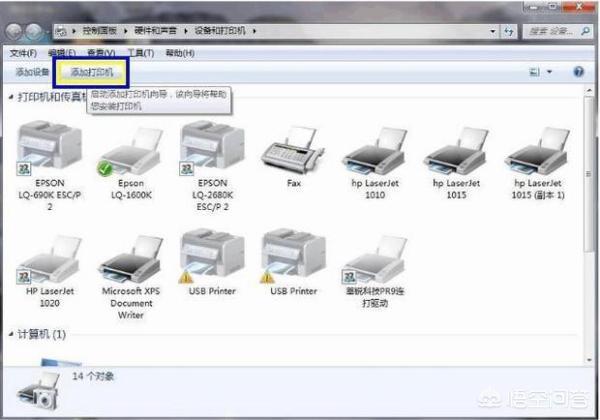Select the hp LaserJet 1010 printer
The height and width of the screenshot is (420, 600).
(x=375, y=164)
